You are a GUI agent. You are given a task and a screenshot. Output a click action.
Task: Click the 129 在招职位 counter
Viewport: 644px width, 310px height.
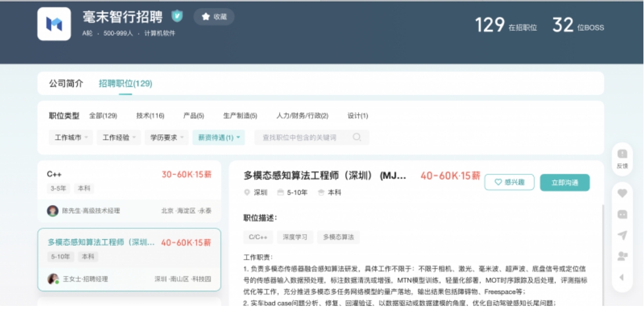coord(506,25)
